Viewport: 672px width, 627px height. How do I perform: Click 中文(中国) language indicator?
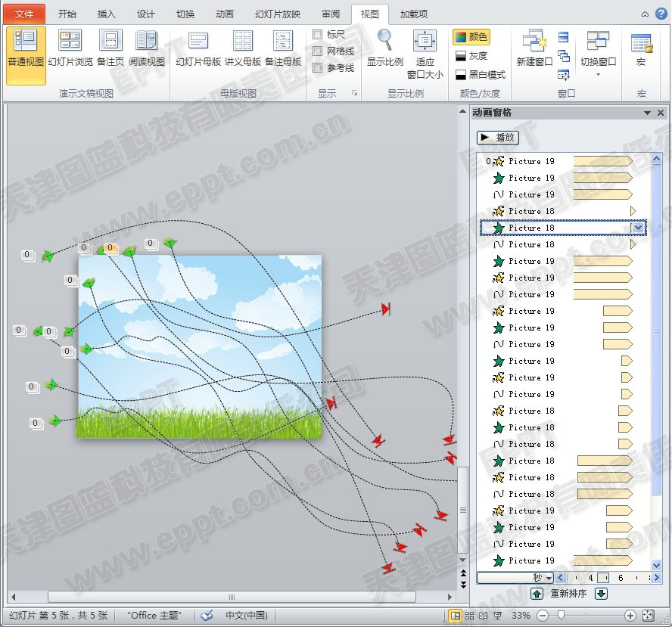click(x=247, y=616)
